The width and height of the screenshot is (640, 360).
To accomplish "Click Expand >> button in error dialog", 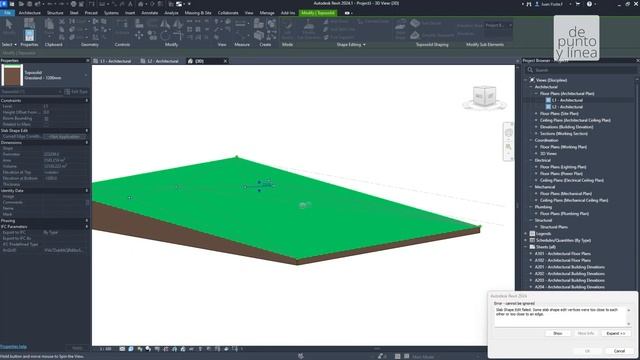I will pos(616,333).
